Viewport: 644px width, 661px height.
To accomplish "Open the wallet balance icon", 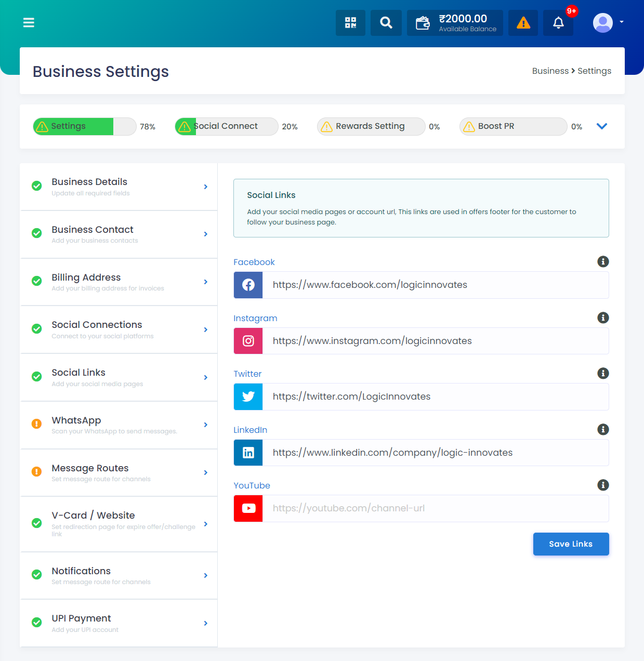I will tap(423, 23).
